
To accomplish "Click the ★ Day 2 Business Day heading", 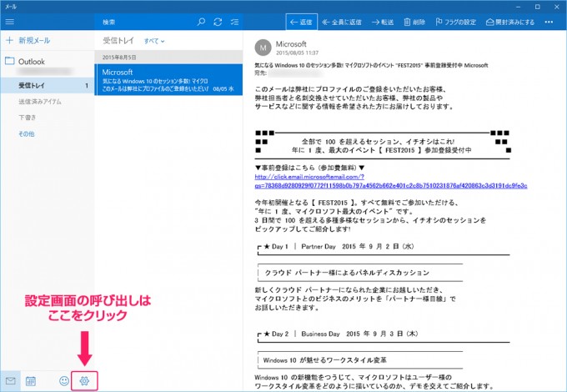I will pyautogui.click(x=341, y=334).
